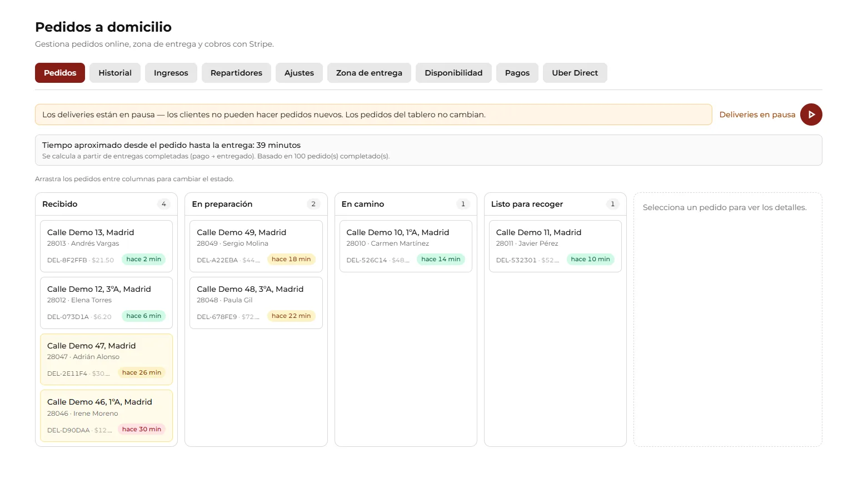Click the "hace 6 min" time badge
868x503 pixels.
[143, 316]
